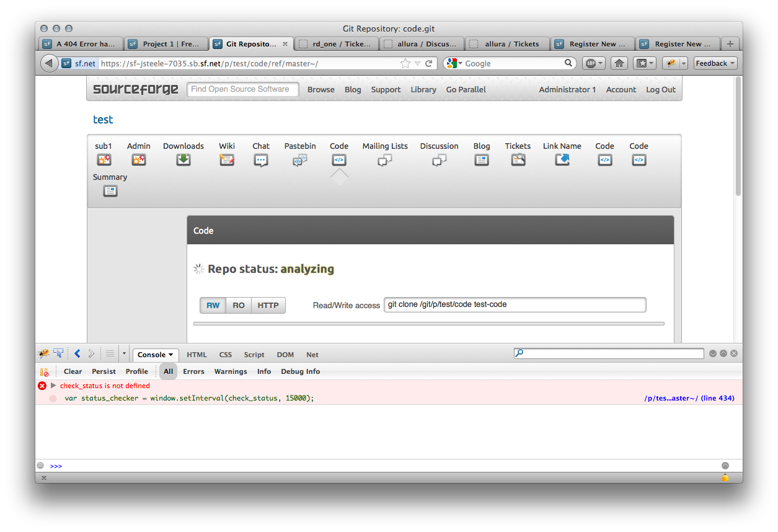Open the Chat tool icon
778x532 pixels.
point(261,160)
